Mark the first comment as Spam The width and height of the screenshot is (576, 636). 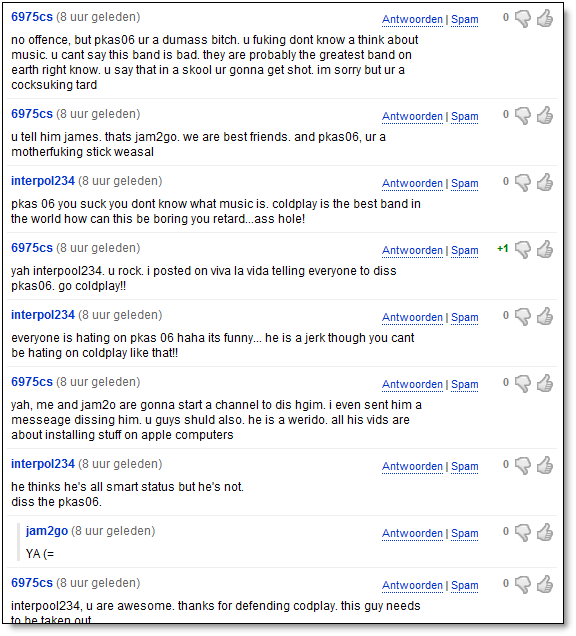[x=465, y=19]
